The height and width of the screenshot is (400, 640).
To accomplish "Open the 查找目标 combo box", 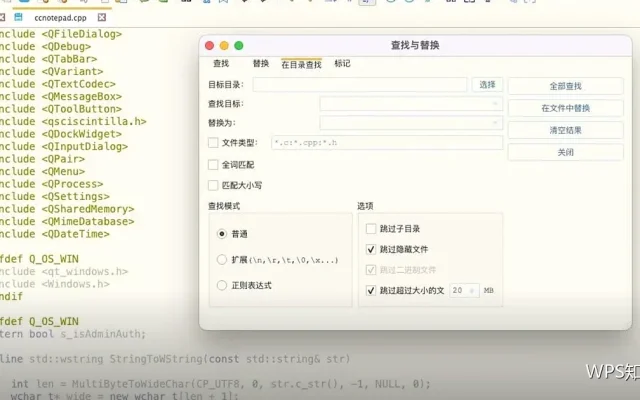I will coord(411,104).
